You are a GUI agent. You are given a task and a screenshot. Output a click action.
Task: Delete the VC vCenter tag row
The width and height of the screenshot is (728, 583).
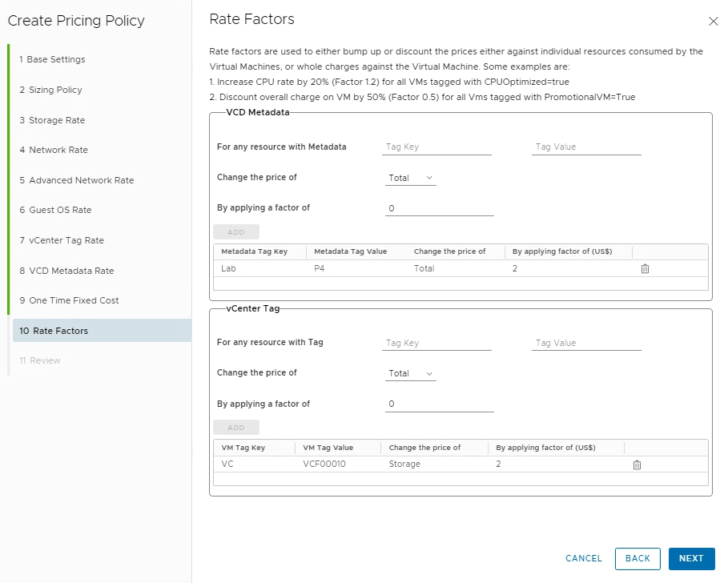click(637, 464)
